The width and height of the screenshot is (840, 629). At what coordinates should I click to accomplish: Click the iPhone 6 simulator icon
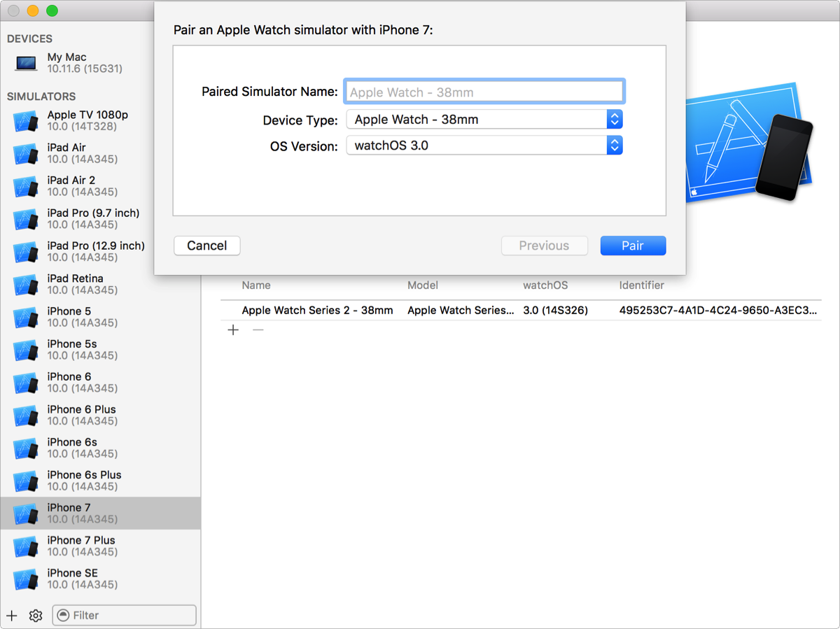point(25,383)
